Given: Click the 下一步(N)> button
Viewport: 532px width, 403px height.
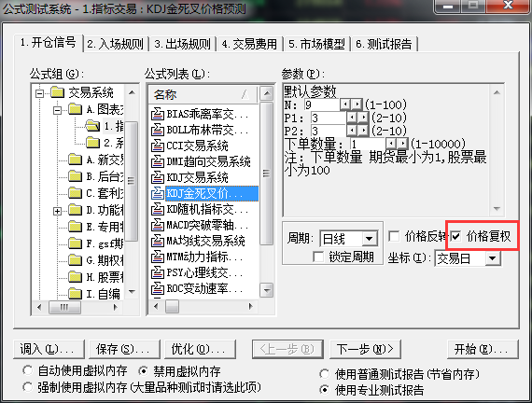Looking at the screenshot, I should click(365, 349).
